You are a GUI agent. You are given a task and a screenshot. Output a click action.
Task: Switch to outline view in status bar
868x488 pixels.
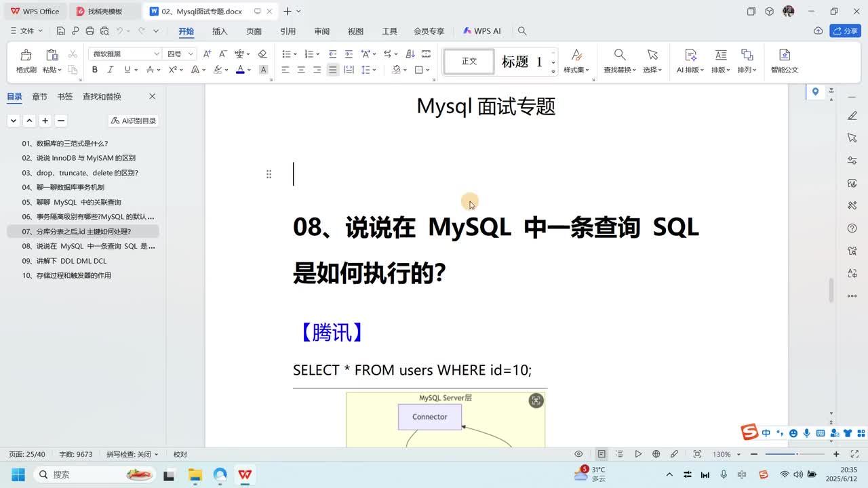pyautogui.click(x=620, y=454)
